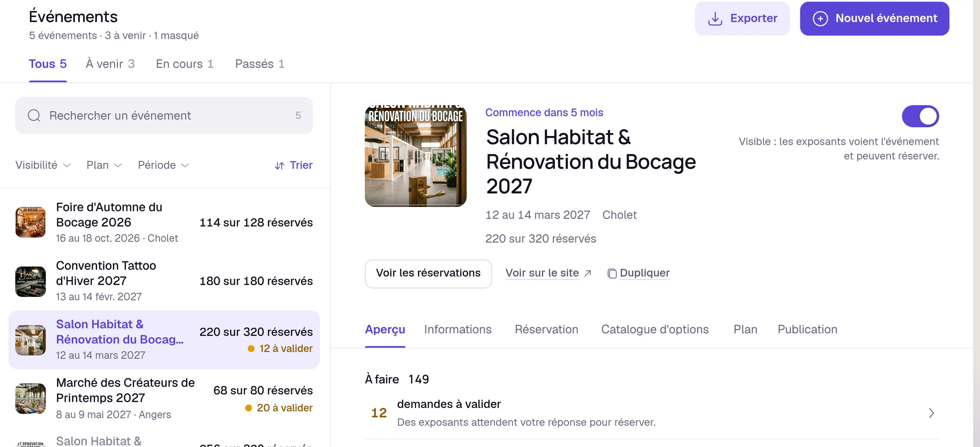This screenshot has width=980, height=447.
Task: Click Voir les réservations button
Action: [428, 274]
